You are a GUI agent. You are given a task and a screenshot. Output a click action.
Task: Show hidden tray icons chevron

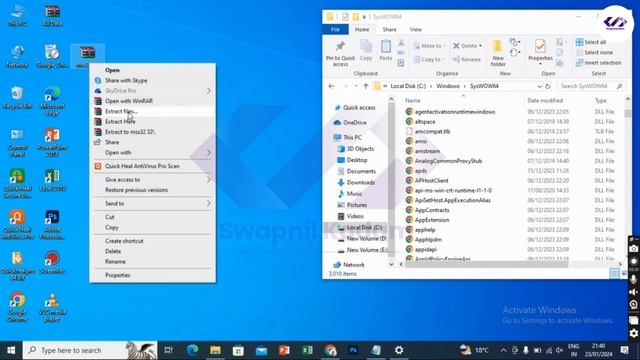point(503,351)
